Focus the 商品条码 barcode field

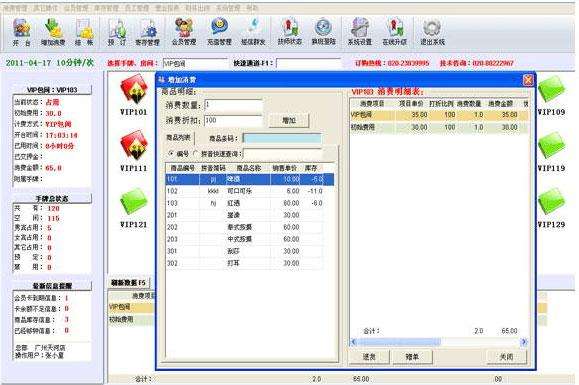pyautogui.click(x=282, y=138)
